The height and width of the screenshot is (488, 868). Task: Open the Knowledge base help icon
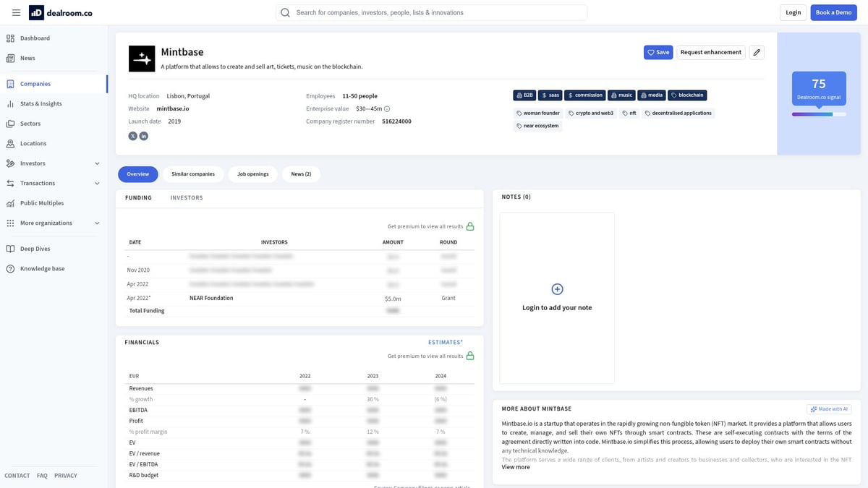(x=10, y=268)
